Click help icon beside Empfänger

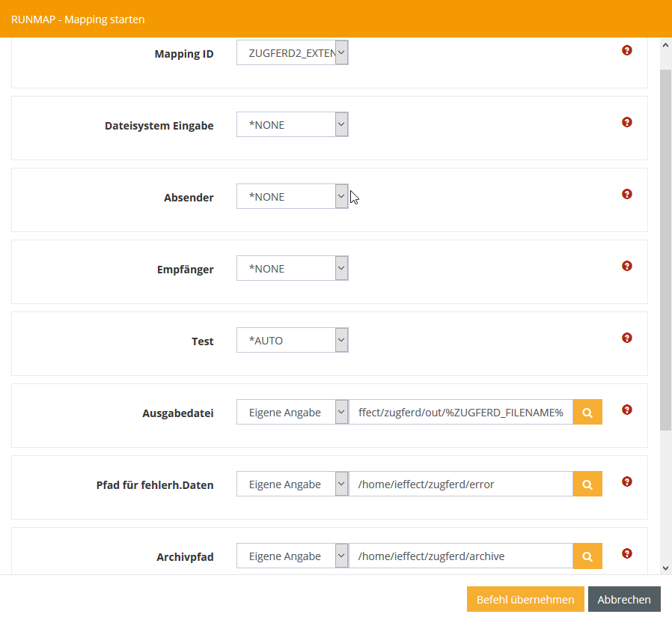tap(626, 266)
